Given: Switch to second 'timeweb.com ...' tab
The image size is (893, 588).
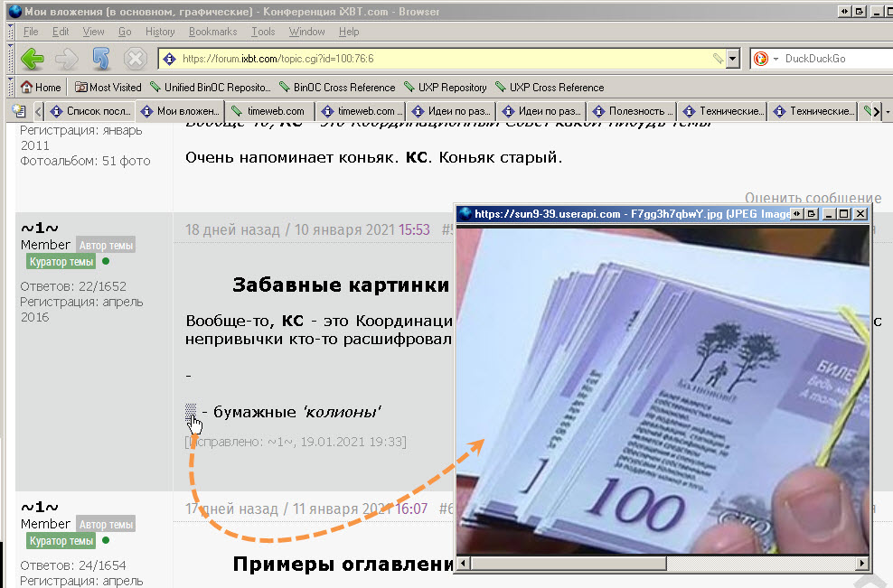Looking at the screenshot, I should [361, 111].
